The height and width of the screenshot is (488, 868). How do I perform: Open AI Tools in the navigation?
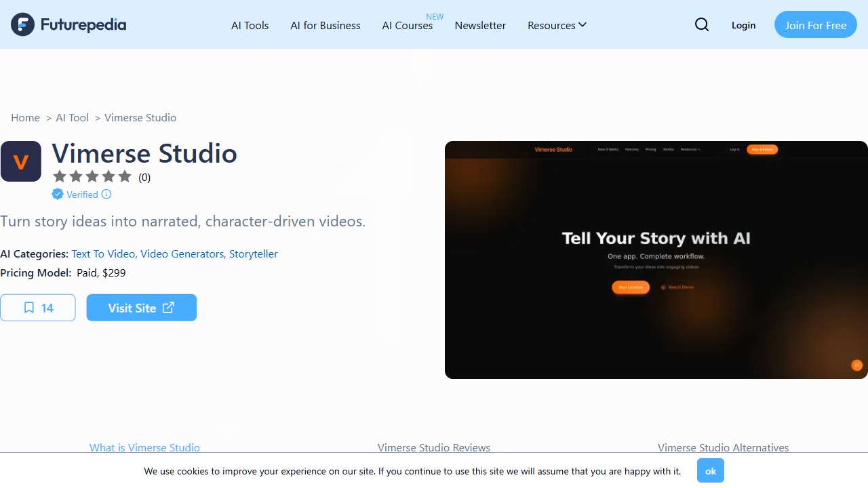pyautogui.click(x=250, y=25)
